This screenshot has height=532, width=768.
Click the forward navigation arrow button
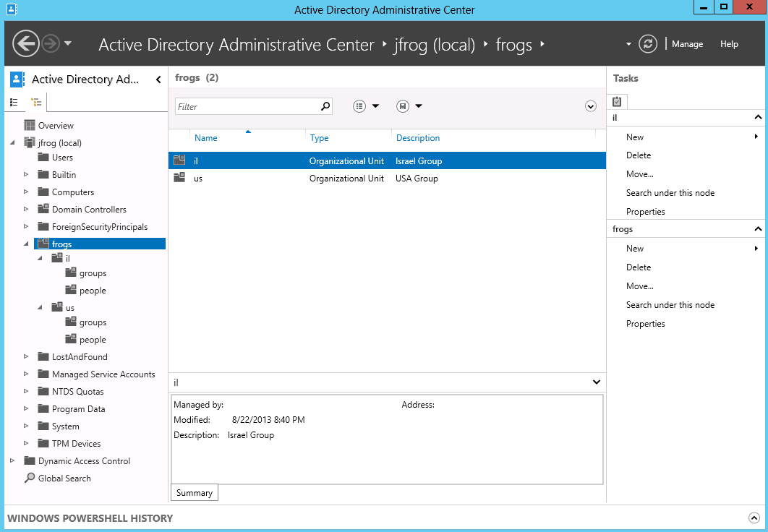pyautogui.click(x=51, y=44)
